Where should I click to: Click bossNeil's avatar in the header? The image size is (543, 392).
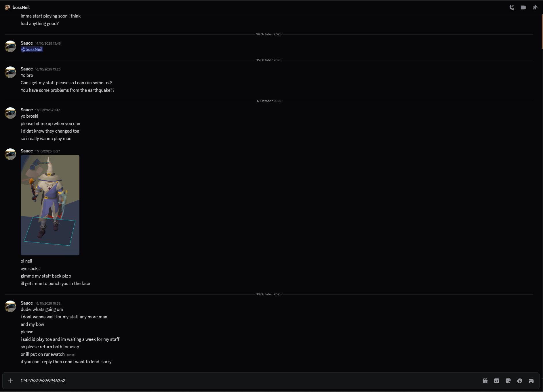[x=7, y=7]
